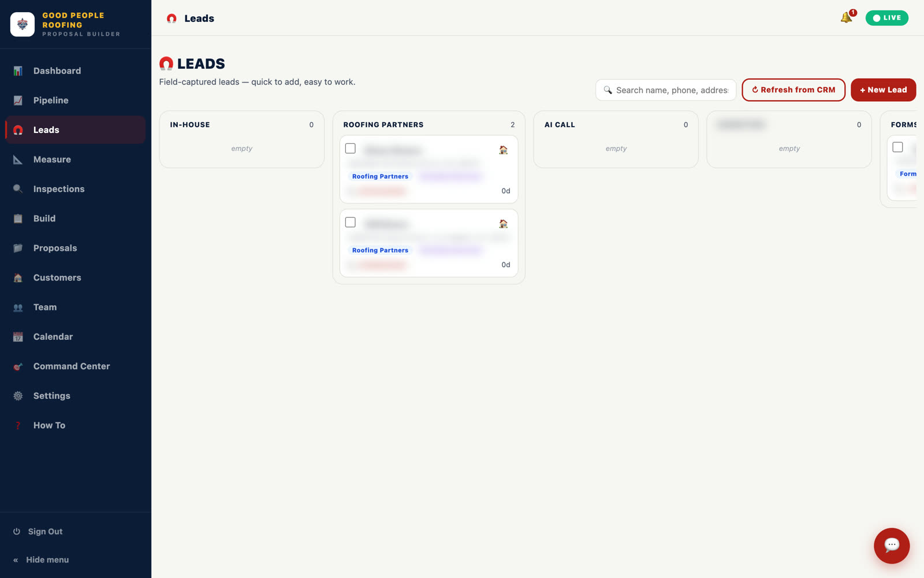The width and height of the screenshot is (924, 578).
Task: Open the chat bubble widget
Action: coord(892,545)
